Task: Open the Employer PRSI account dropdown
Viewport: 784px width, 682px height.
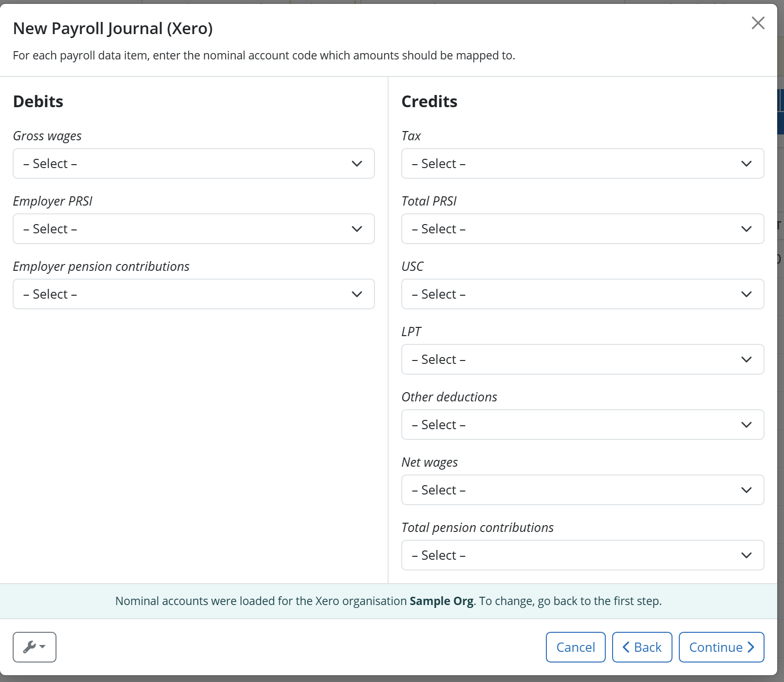Action: click(193, 229)
